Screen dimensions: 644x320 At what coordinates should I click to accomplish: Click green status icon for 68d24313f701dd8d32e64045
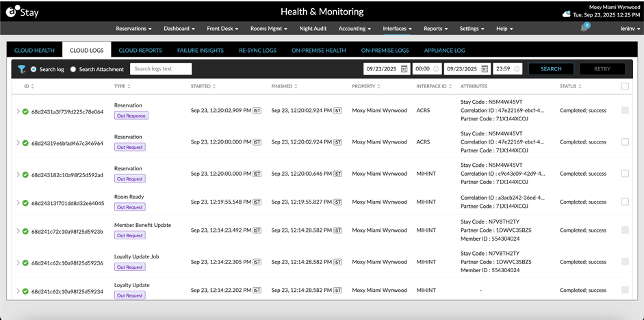(25, 203)
